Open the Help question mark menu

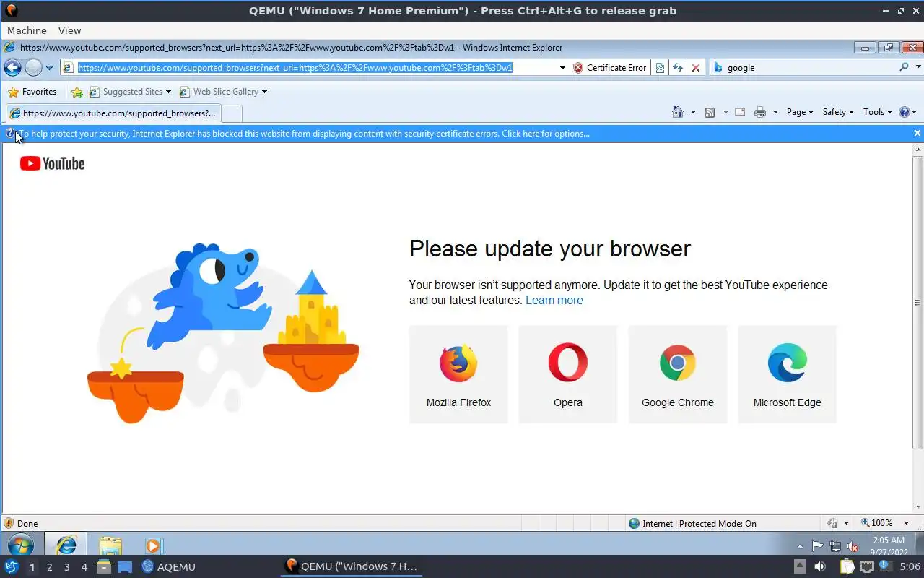pyautogui.click(x=907, y=112)
